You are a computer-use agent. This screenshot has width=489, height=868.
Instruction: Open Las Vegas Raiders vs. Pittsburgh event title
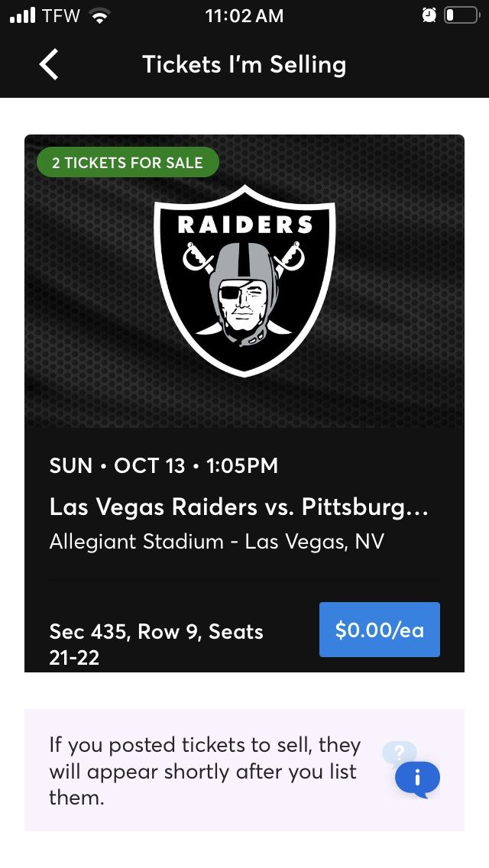pos(239,507)
